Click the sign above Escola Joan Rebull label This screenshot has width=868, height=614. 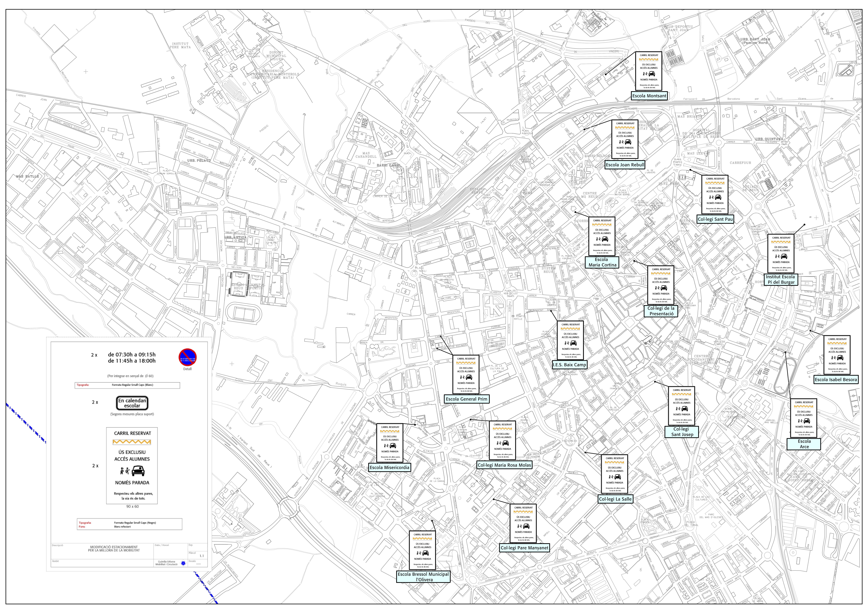(x=625, y=139)
